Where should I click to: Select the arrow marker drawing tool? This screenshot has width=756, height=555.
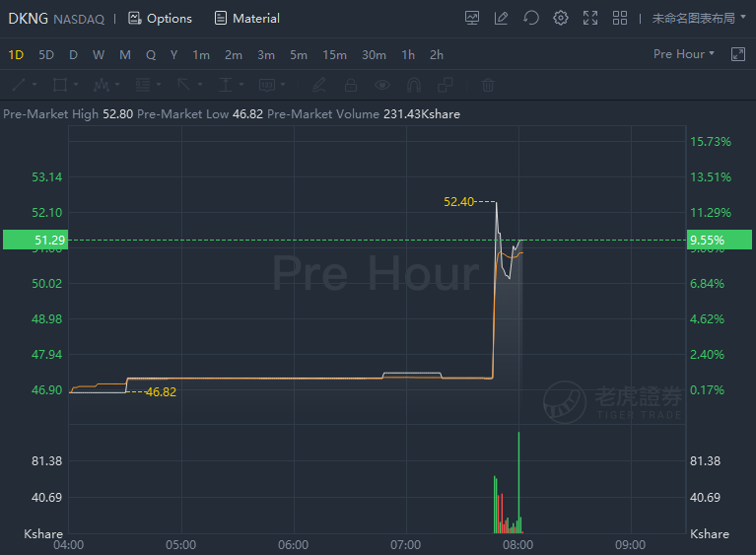click(x=183, y=85)
